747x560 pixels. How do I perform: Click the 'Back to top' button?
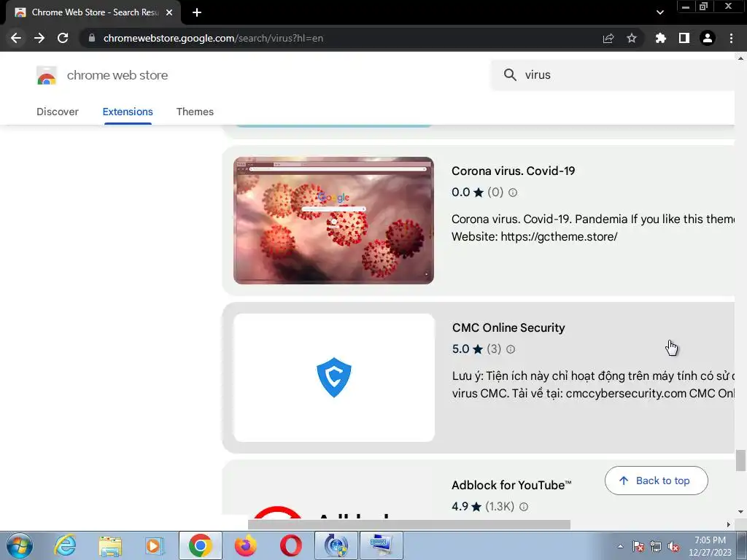656,481
